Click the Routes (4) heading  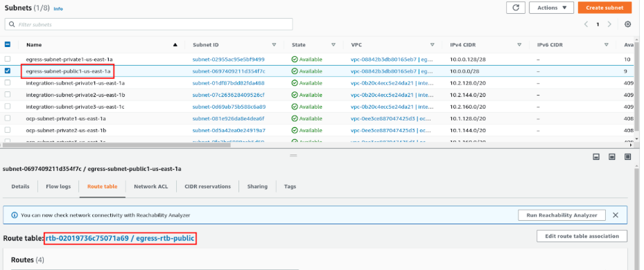coord(27,260)
